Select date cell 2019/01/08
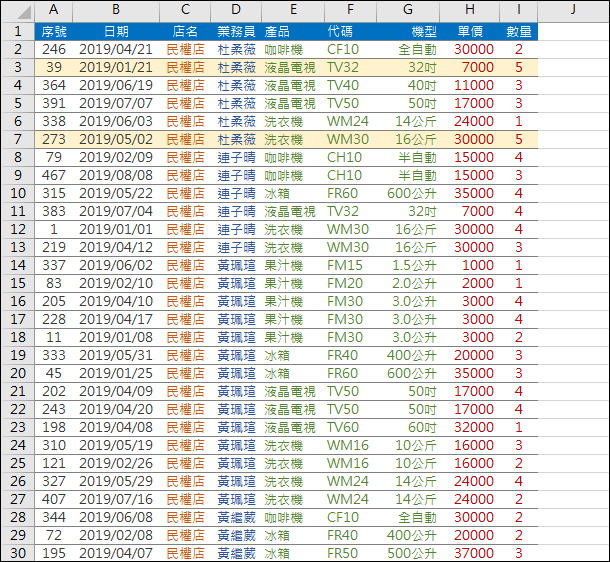 116,337
